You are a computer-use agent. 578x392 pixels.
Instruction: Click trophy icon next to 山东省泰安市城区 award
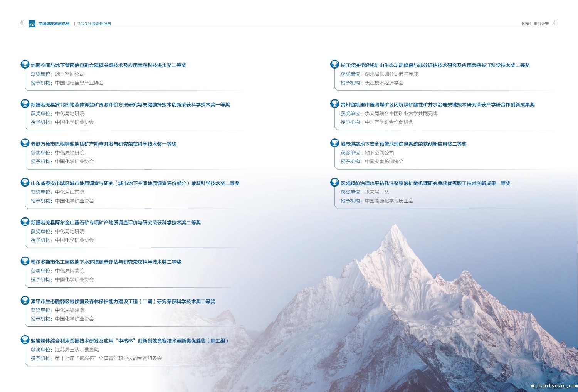point(25,182)
